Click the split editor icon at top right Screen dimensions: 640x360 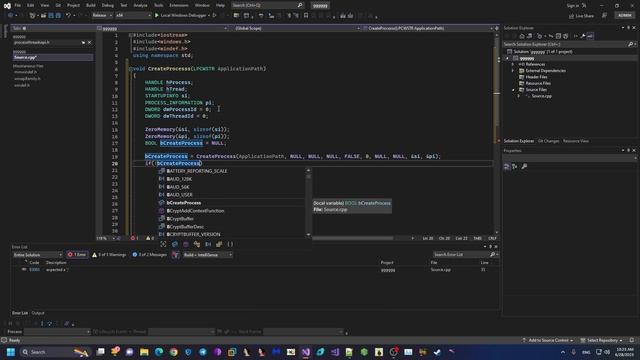click(x=497, y=28)
